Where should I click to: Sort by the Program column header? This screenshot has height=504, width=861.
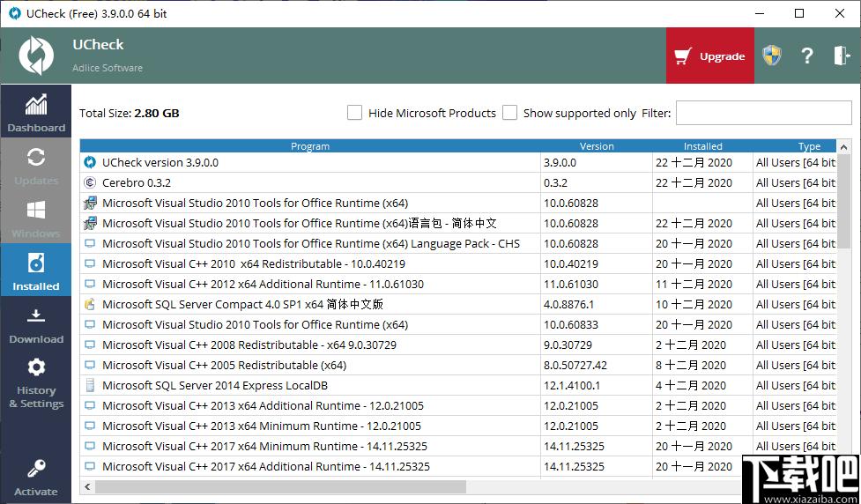pos(310,146)
